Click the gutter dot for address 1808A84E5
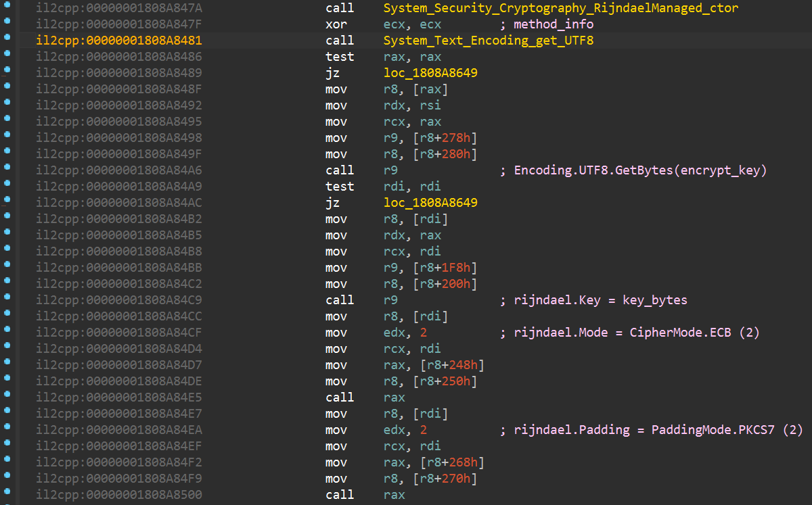 click(x=7, y=393)
